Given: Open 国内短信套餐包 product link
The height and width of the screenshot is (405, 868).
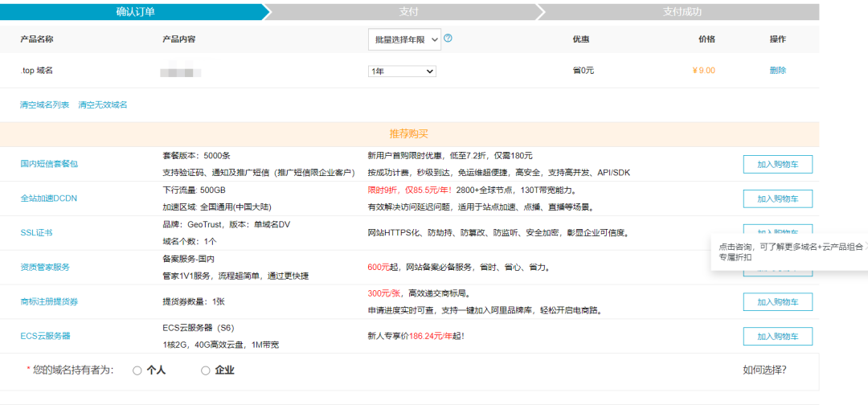Looking at the screenshot, I should [49, 164].
